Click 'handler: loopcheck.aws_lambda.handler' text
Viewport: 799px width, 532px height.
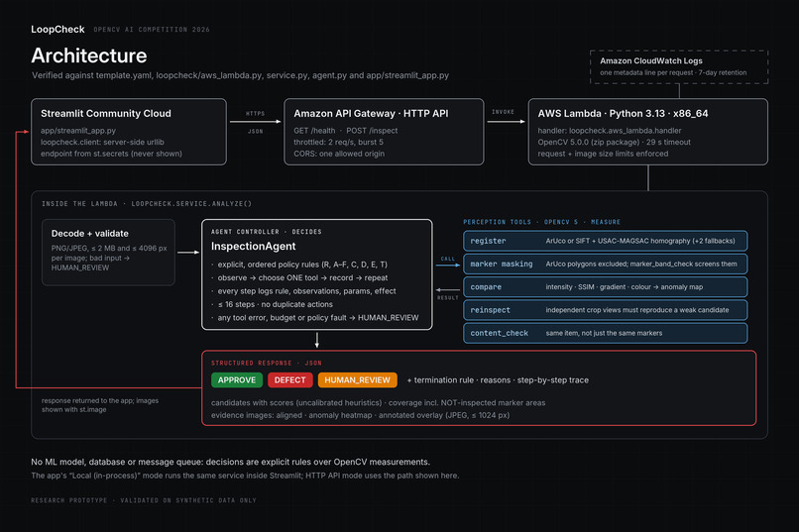pos(610,131)
